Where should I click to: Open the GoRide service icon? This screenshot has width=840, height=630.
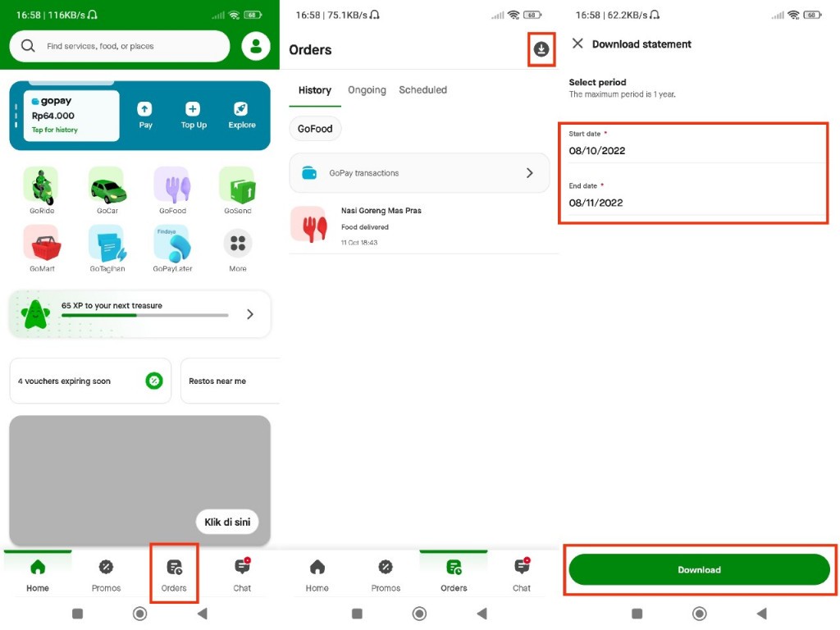(40, 189)
